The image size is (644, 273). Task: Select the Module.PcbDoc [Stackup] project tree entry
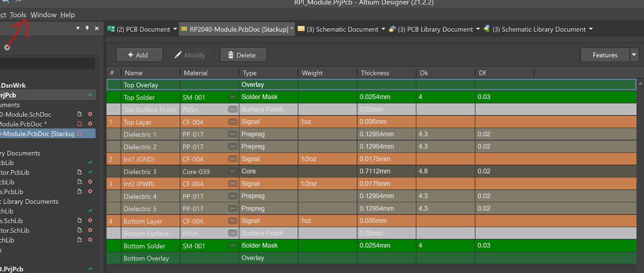point(47,133)
